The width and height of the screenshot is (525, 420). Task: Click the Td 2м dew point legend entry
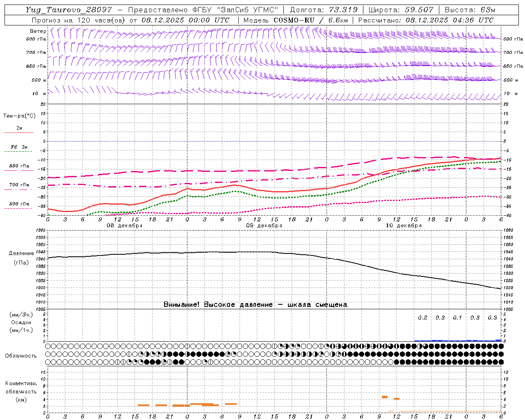pyautogui.click(x=19, y=147)
